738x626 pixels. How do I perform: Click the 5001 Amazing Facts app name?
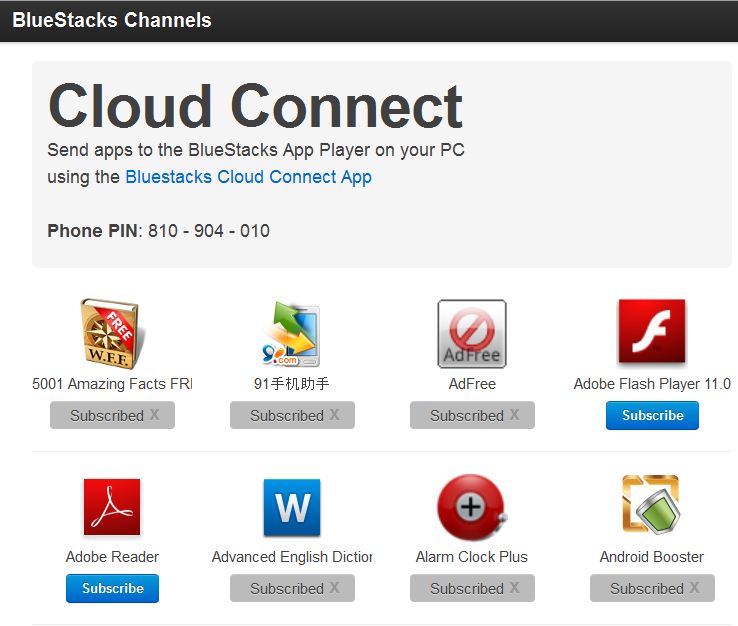[x=112, y=384]
